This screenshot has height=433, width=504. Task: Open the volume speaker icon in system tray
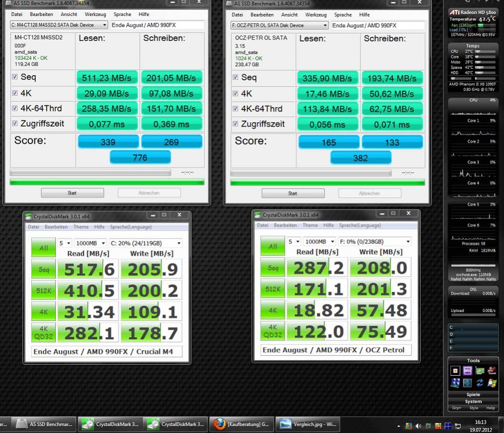click(418, 426)
